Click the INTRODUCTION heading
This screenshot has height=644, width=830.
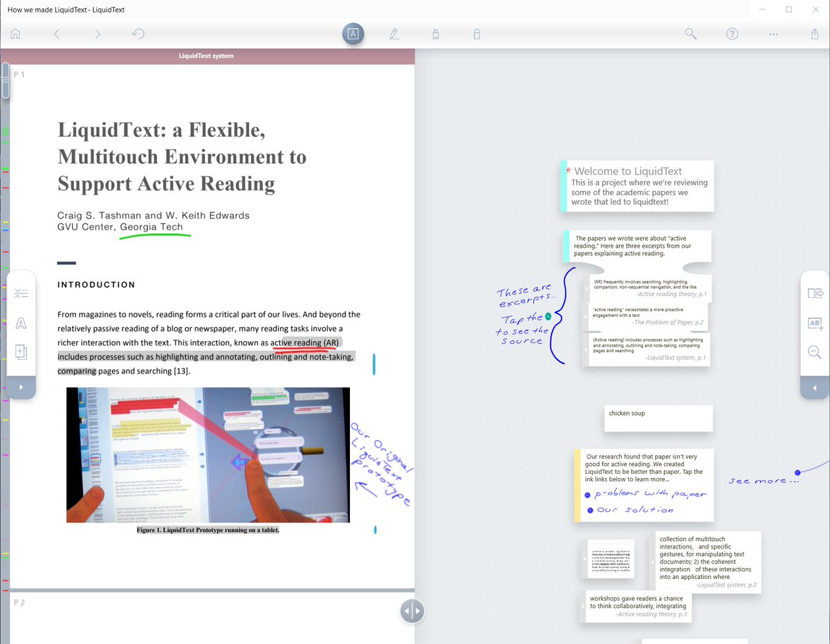[x=96, y=284]
